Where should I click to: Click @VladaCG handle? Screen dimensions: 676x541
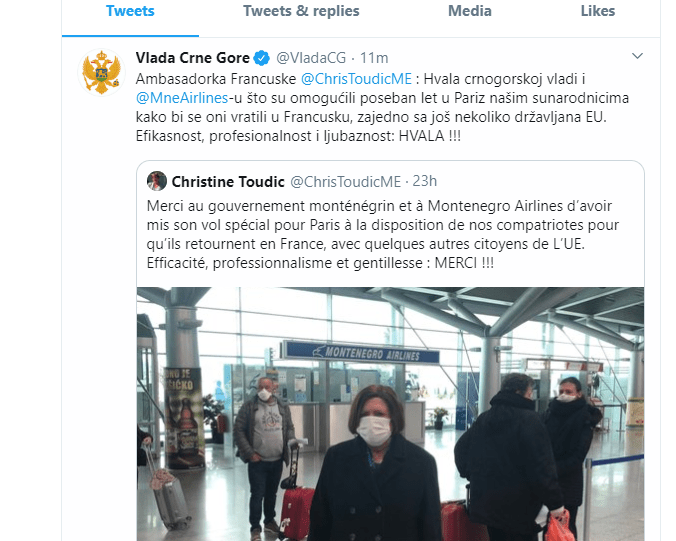pyautogui.click(x=311, y=58)
